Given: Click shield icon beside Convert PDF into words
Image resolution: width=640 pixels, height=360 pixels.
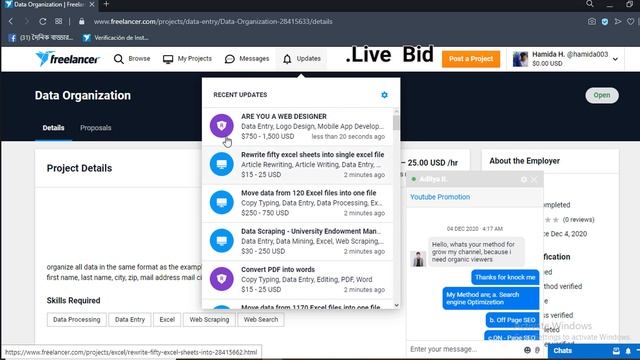Looking at the screenshot, I should (x=222, y=279).
